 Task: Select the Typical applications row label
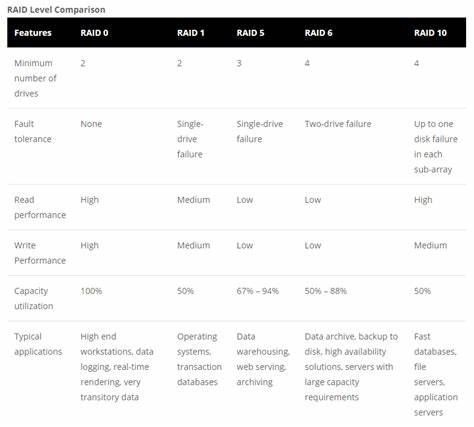click(38, 344)
